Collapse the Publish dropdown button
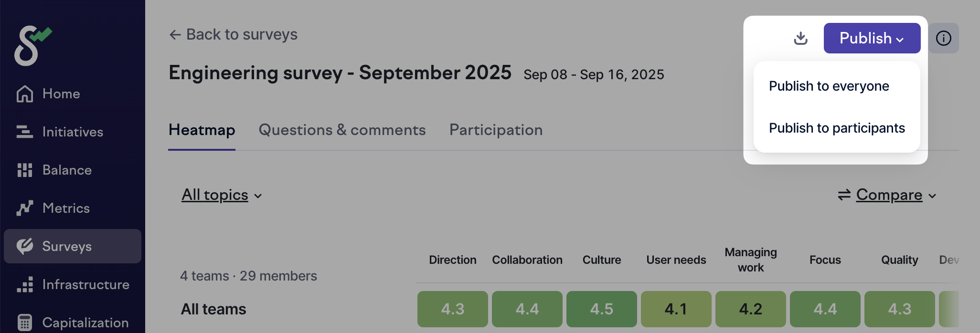This screenshot has height=333, width=980. coord(872,38)
